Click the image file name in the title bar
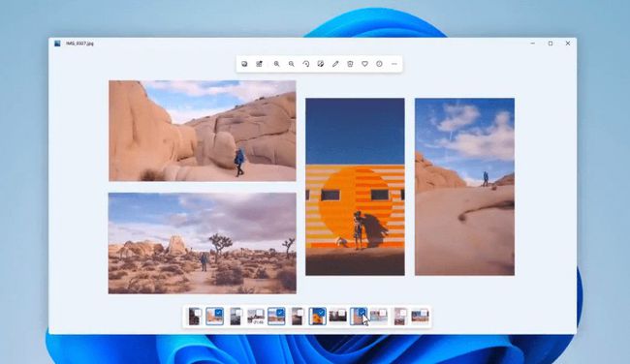This screenshot has width=630, height=364. 79,44
